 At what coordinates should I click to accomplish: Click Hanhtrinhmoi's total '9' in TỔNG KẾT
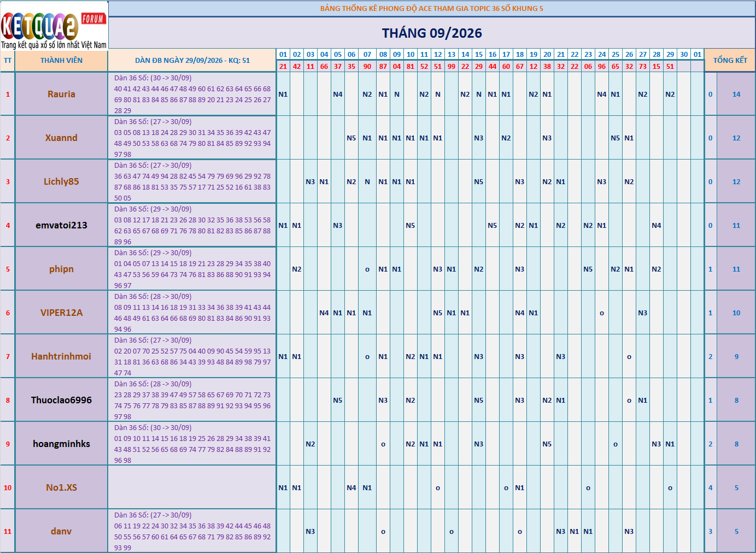point(736,356)
